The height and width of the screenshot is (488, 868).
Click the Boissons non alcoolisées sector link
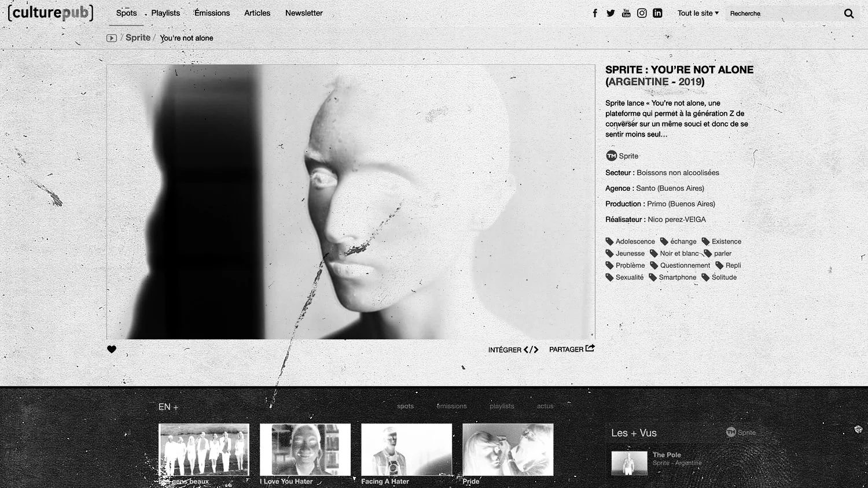[678, 173]
